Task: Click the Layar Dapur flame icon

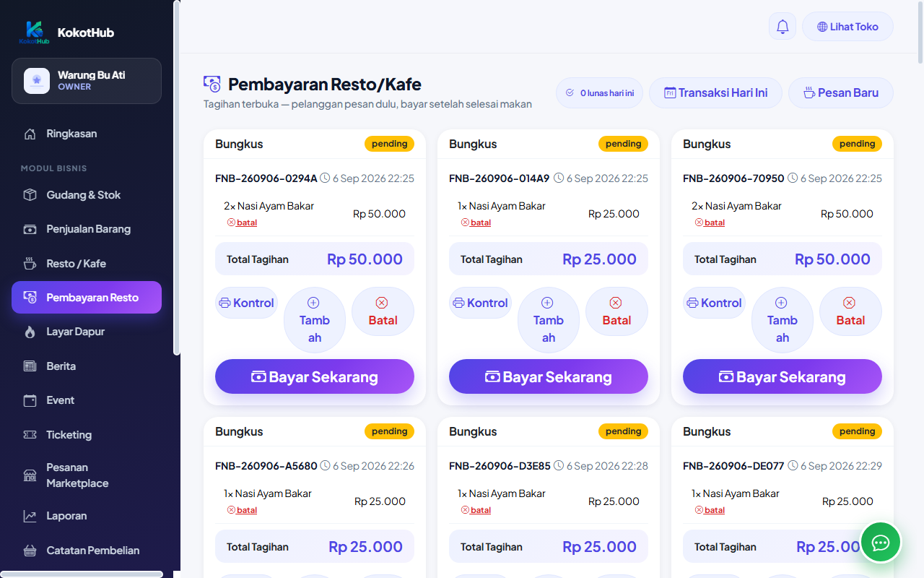Action: coord(30,332)
